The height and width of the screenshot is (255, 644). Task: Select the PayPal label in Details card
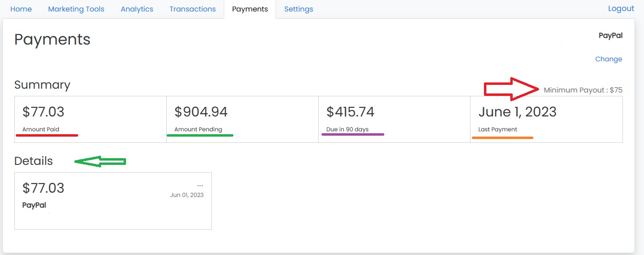pyautogui.click(x=34, y=205)
